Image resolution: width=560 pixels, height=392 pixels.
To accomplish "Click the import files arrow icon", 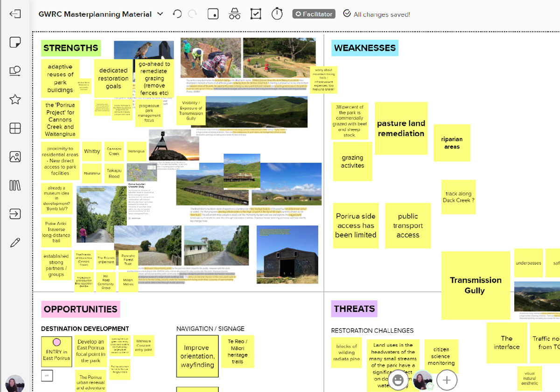I will click(x=15, y=214).
